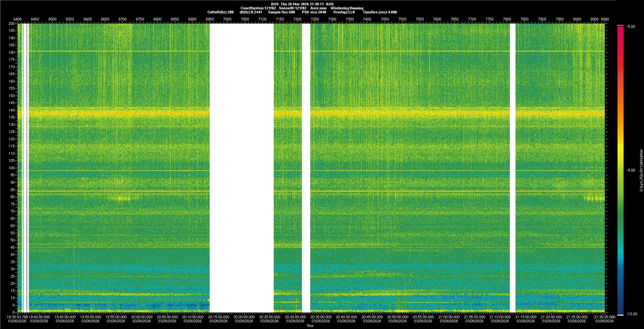Click the Time label below the time axis
This screenshot has height=329, width=644.
click(x=310, y=326)
